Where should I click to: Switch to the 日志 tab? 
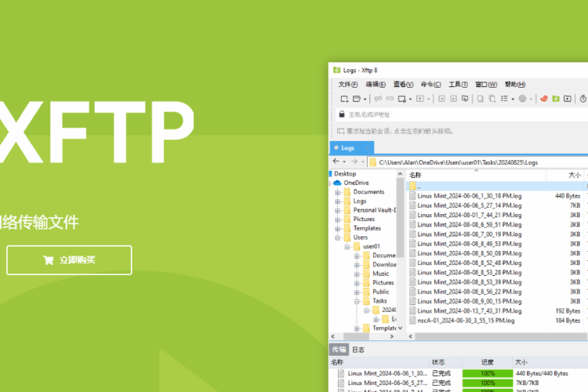click(358, 350)
